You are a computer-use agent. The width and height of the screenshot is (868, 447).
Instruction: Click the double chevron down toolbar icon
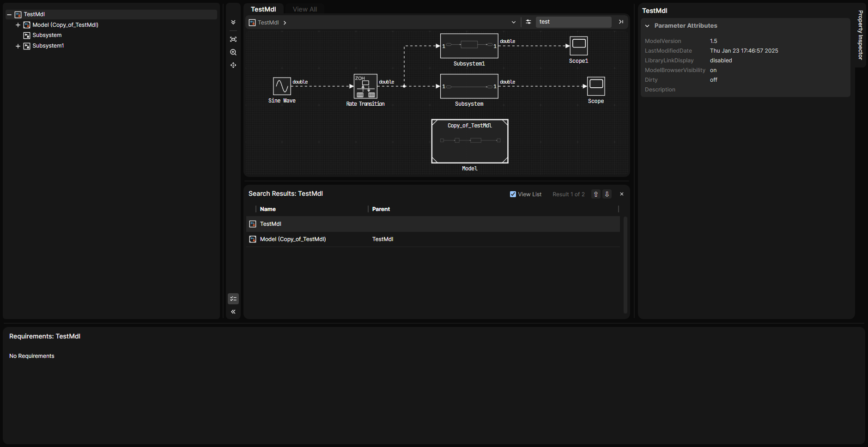(x=233, y=22)
